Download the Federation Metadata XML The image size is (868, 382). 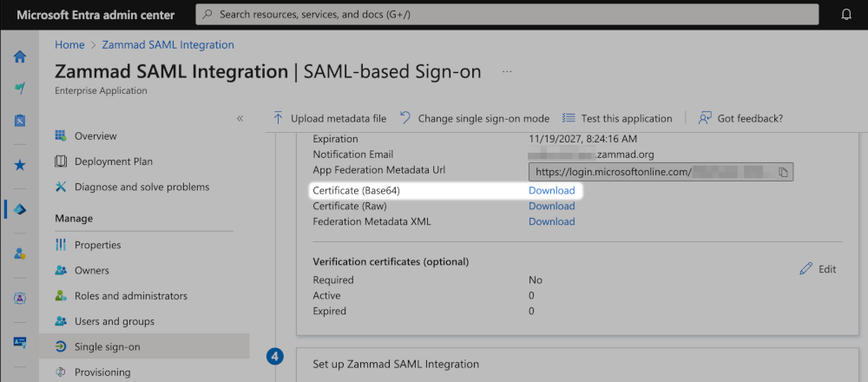(551, 221)
